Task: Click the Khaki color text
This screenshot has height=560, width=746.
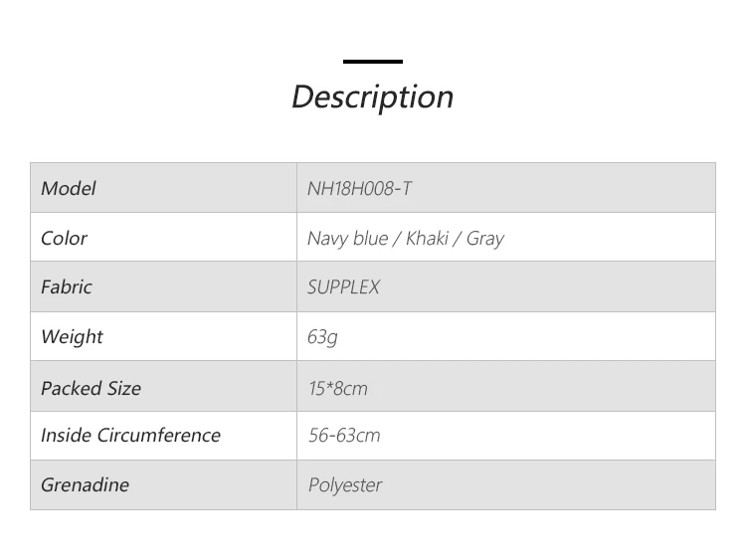Action: [x=430, y=238]
